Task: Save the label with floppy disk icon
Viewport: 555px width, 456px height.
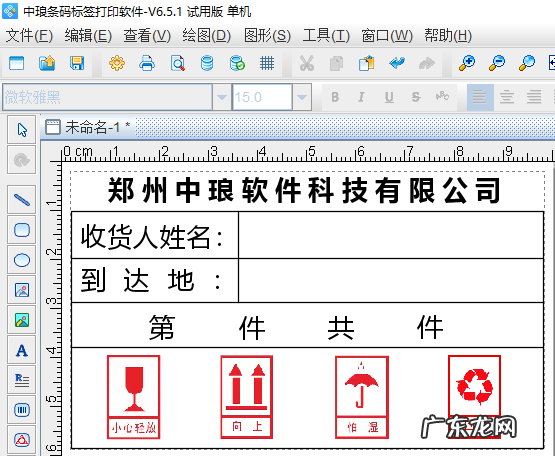Action: (77, 63)
